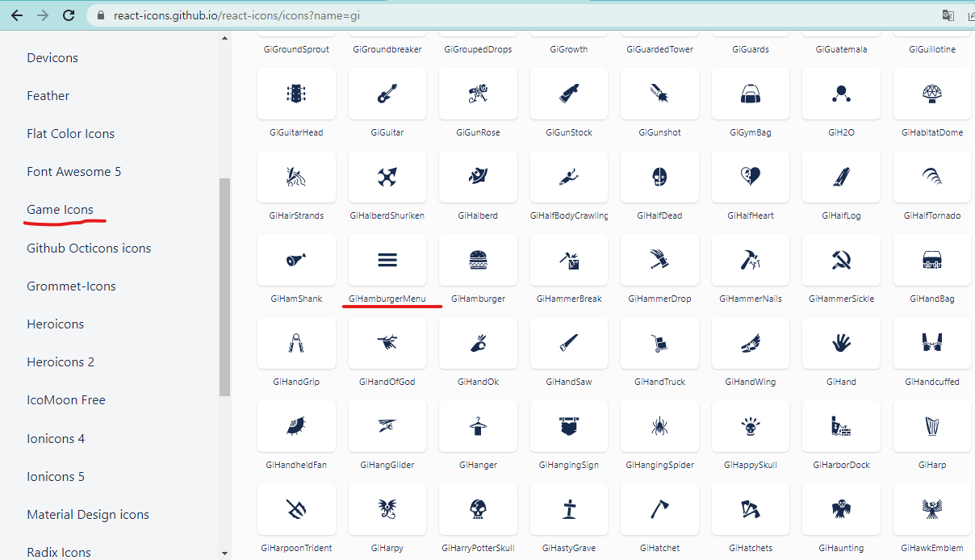Click the GiGuitarHead icon card
The image size is (975, 560).
click(296, 94)
